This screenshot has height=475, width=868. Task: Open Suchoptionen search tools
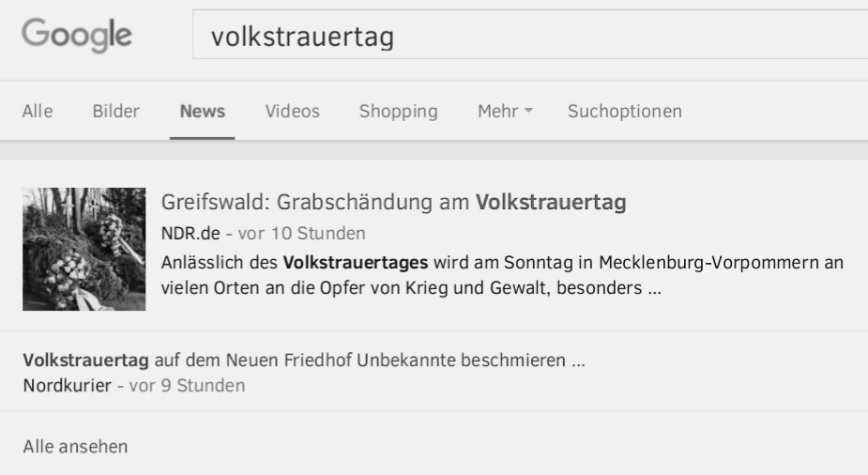coord(624,112)
